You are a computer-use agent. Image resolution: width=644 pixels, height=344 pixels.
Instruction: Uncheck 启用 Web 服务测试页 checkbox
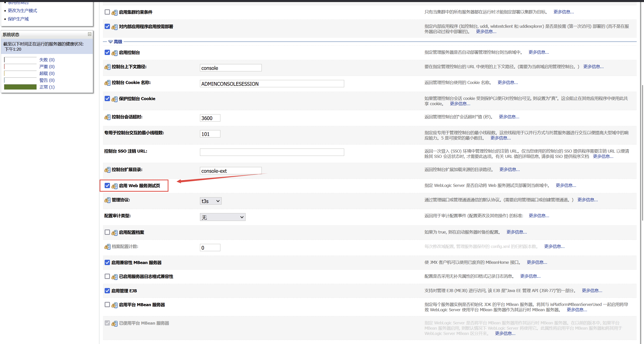[107, 185]
